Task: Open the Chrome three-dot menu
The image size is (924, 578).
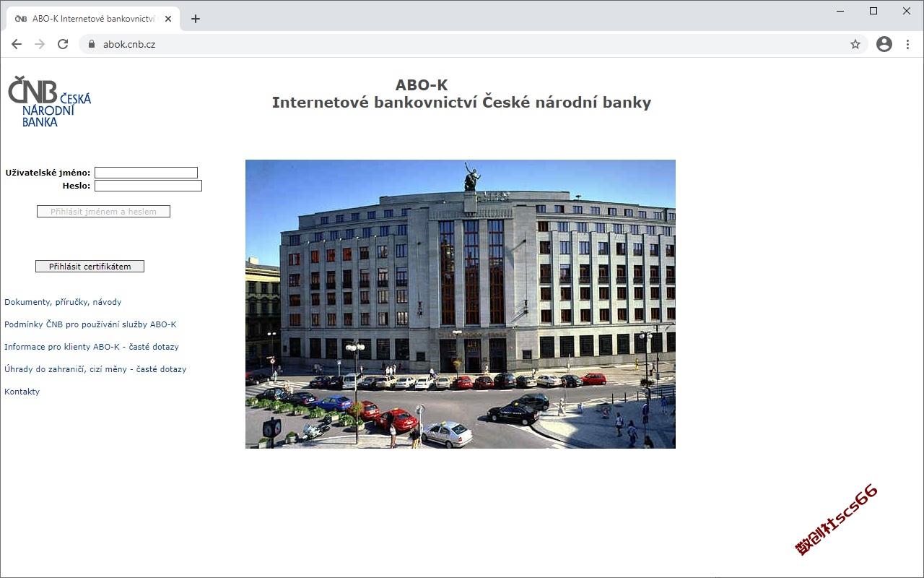Action: [907, 44]
